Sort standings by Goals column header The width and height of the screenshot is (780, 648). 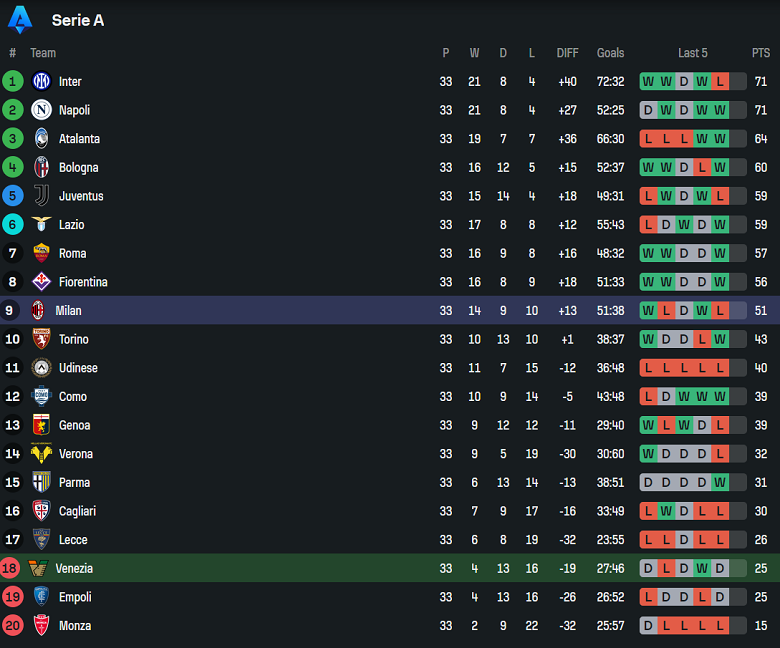[610, 53]
